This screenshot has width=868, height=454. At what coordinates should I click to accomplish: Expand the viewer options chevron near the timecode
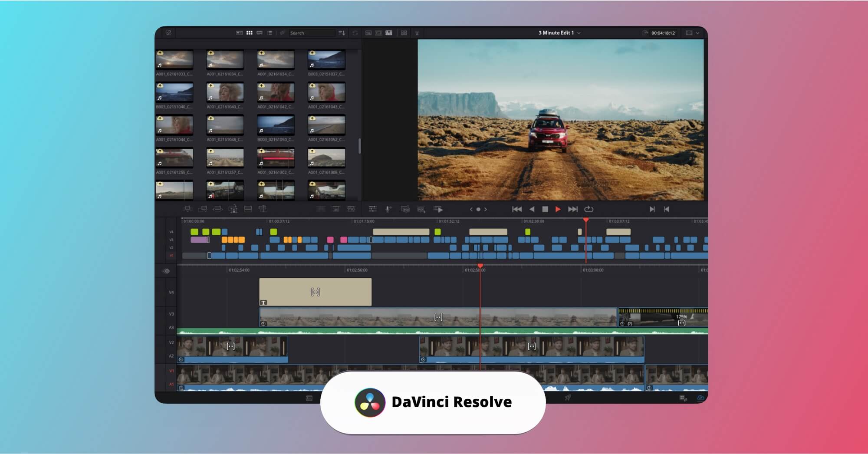tap(698, 33)
